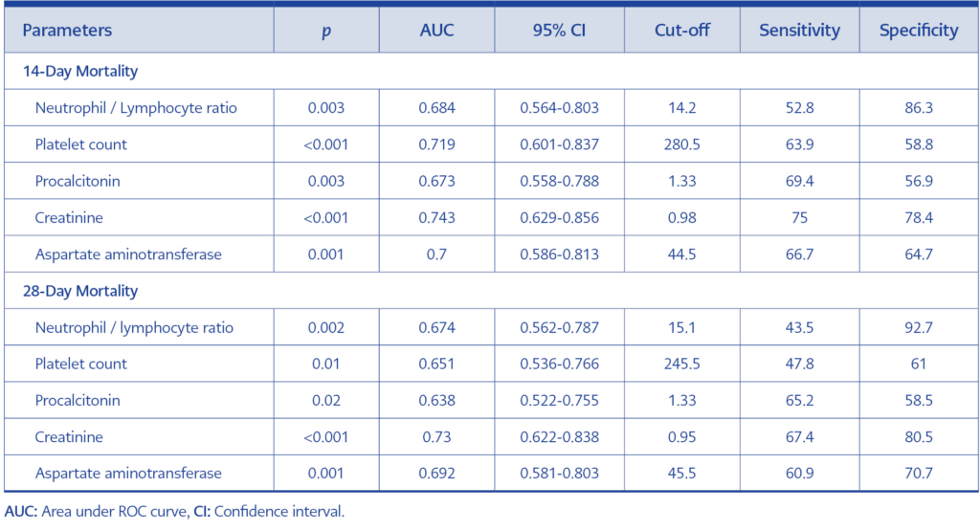Viewport: 980px width, 531px height.
Task: Select the AUC column header
Action: pyautogui.click(x=436, y=31)
